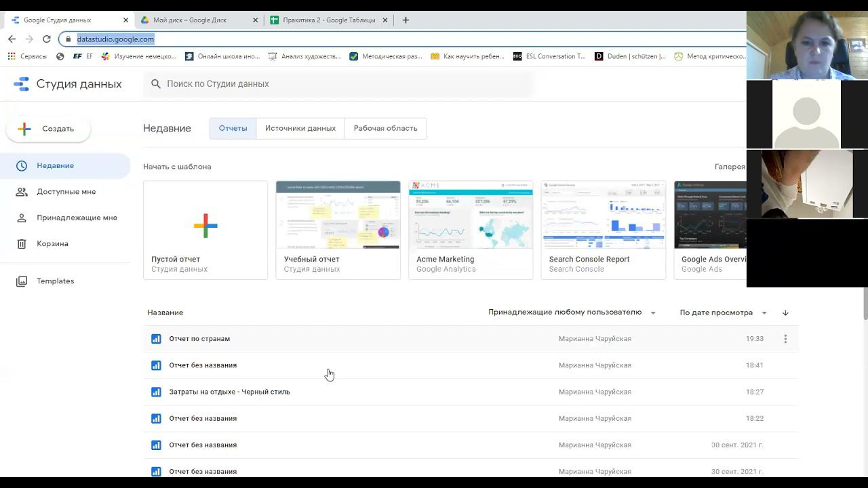This screenshot has width=868, height=488.
Task: Click the Создать button
Action: 48,129
